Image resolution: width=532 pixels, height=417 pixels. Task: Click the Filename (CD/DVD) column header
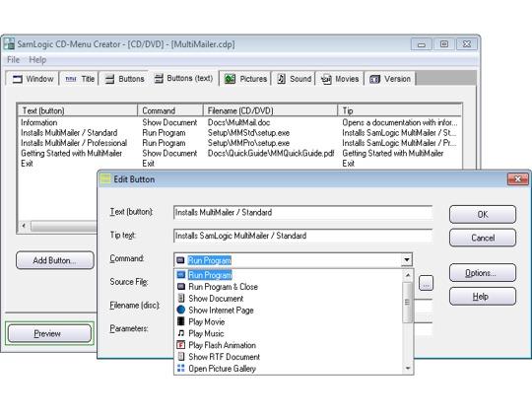(x=271, y=110)
